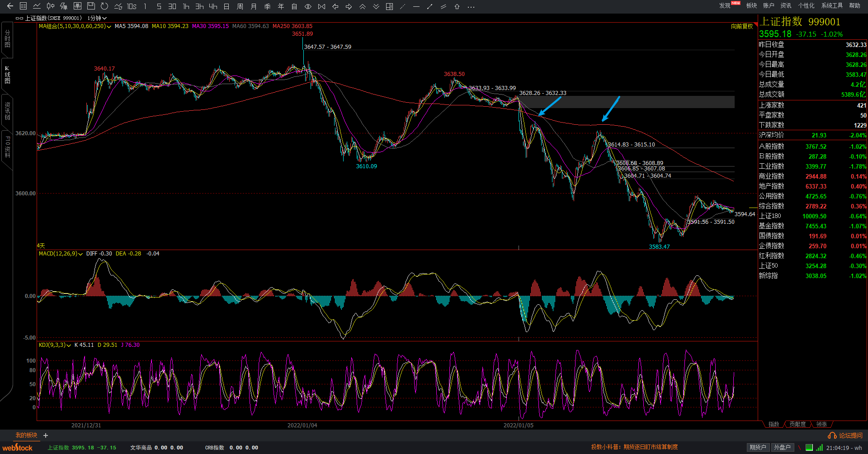
Task: Click the 上证指数 ticker in status bar
Action: [x=82, y=448]
